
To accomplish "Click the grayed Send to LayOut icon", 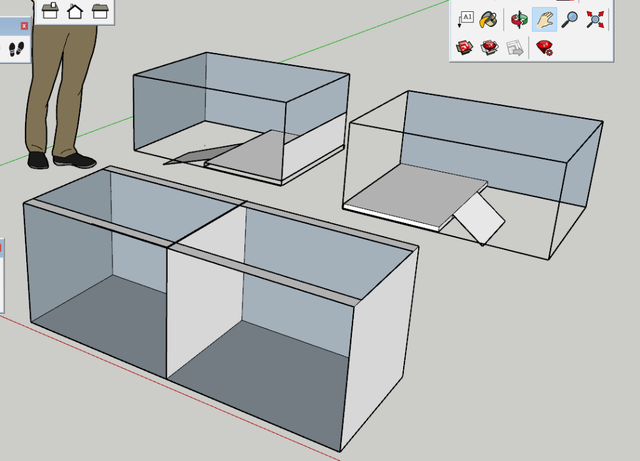I will [516, 46].
